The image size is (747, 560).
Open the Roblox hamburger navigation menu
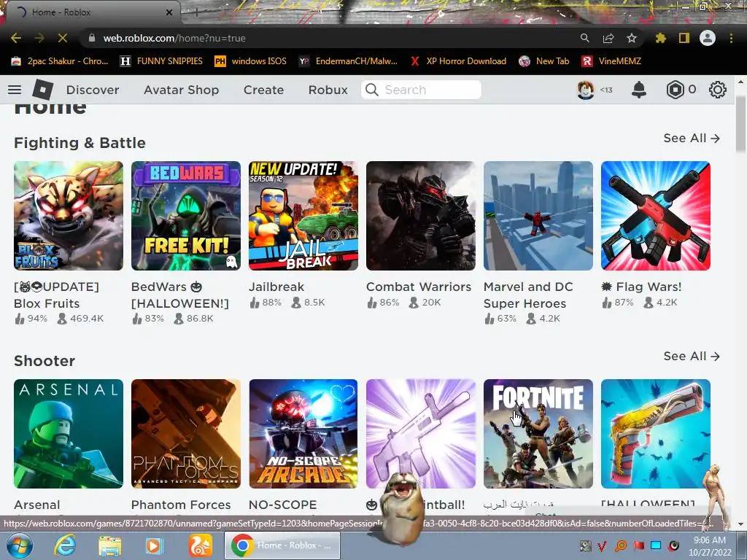point(15,90)
